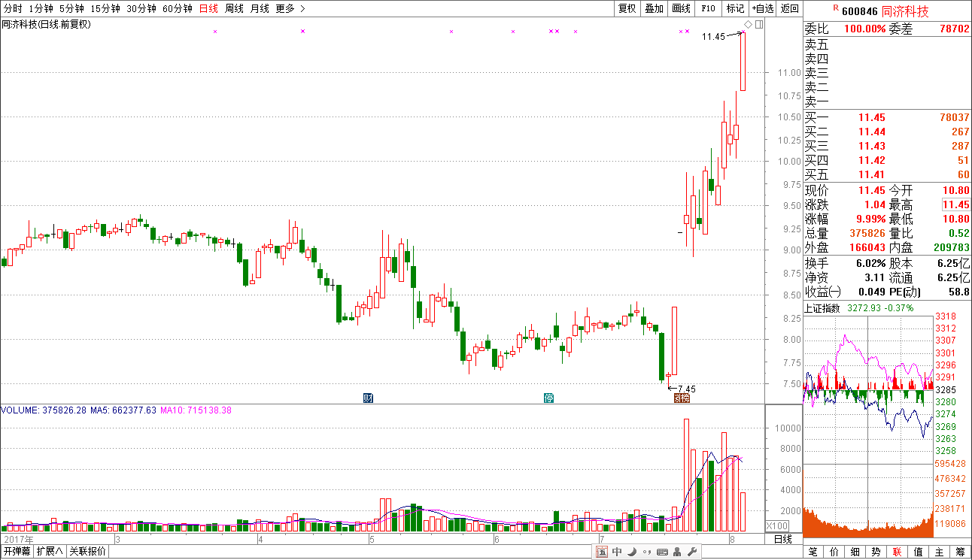Click the IME 五 Wubi mode icon
Viewport: 972px width, 560px height.
pos(603,552)
